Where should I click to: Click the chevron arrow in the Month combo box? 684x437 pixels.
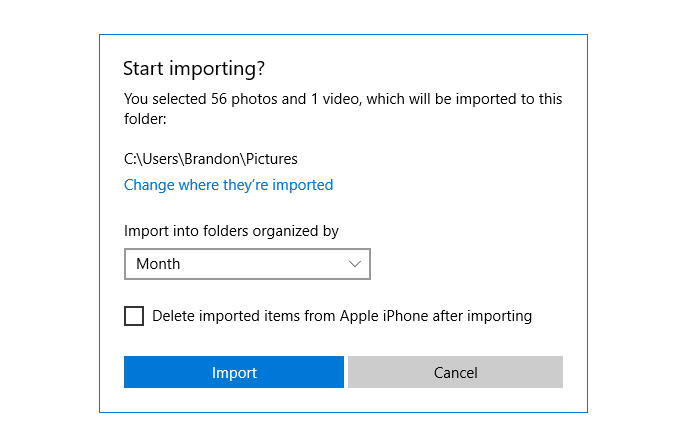coord(355,264)
